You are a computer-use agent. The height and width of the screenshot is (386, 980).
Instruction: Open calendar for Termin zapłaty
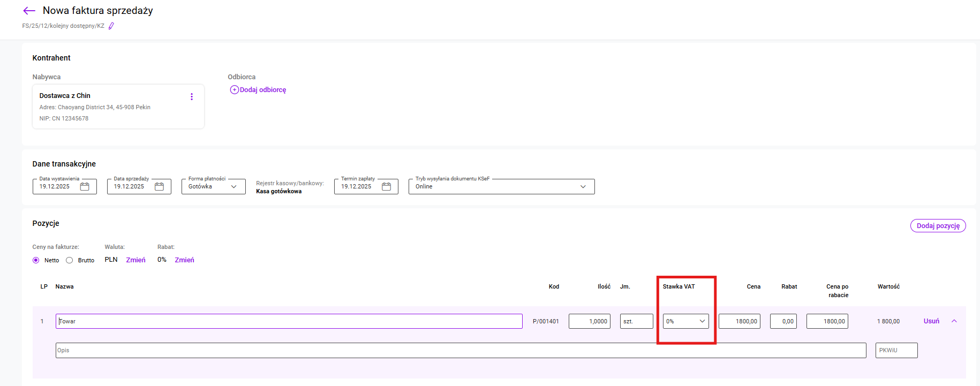[x=386, y=187]
